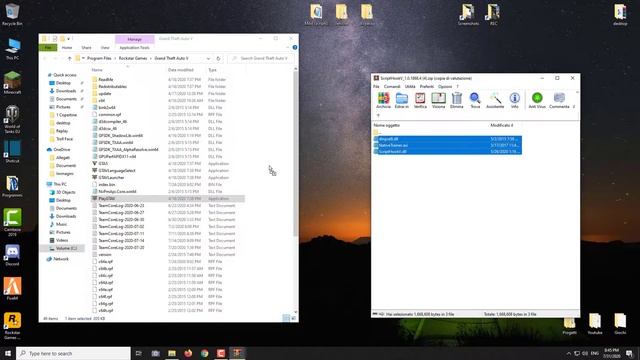Click Rockstar Games in the breadcrumb path

coord(133,58)
